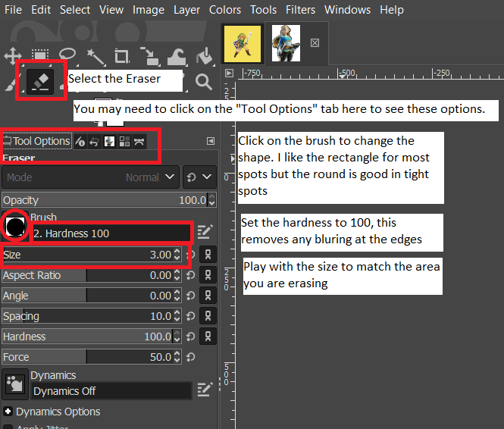This screenshot has width=504, height=429.
Task: Click the Force stepper arrows
Action: (x=177, y=357)
